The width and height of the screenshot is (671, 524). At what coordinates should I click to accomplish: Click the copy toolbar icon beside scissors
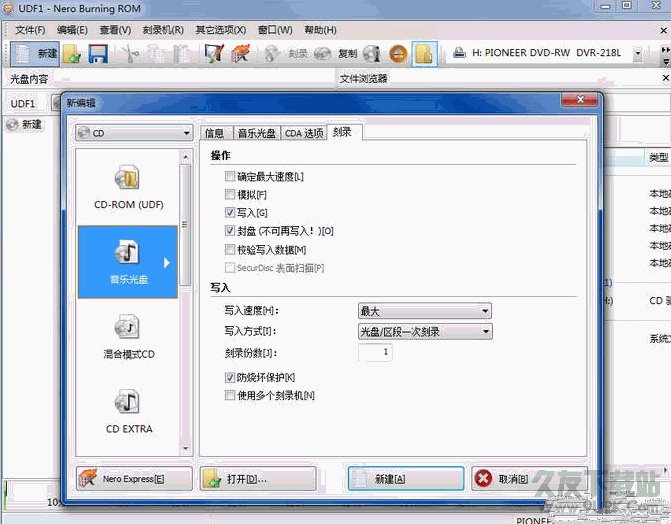[x=157, y=54]
